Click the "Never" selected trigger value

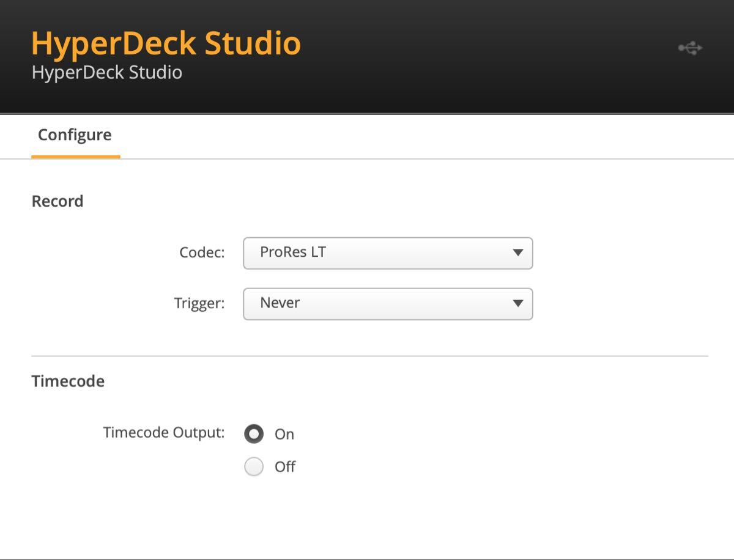280,303
